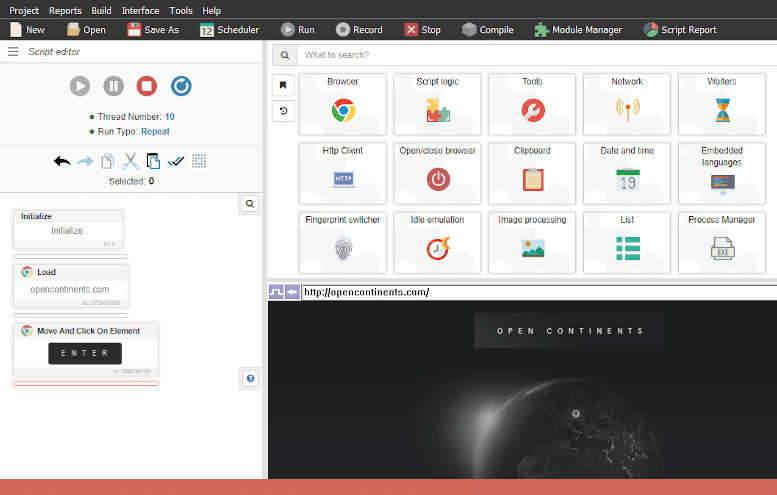The height and width of the screenshot is (495, 777).
Task: Open the List module
Action: 627,243
